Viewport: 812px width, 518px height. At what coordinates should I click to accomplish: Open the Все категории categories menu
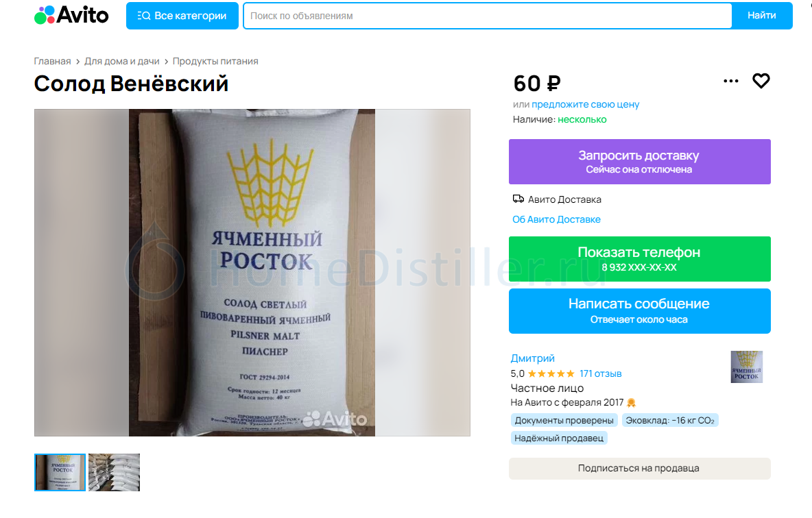point(182,16)
